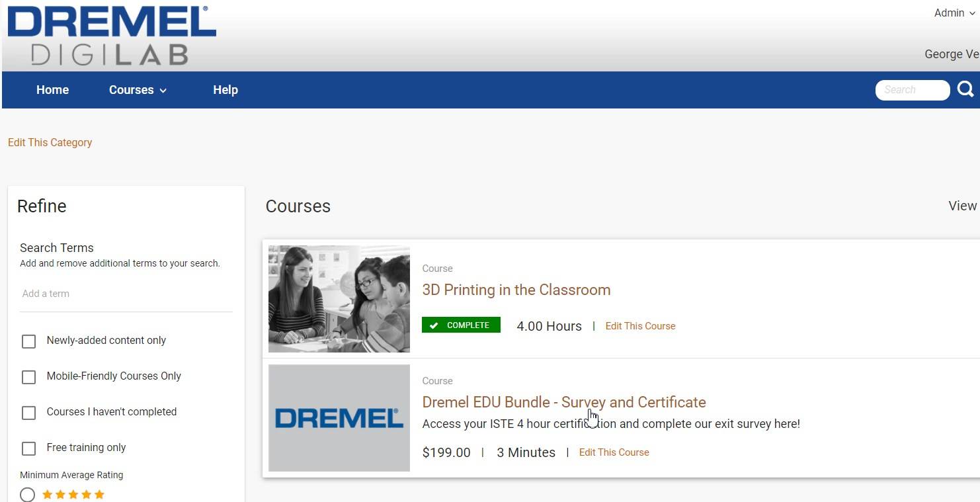The width and height of the screenshot is (980, 502).
Task: Click the Minimum Average Rating label
Action: pos(71,475)
